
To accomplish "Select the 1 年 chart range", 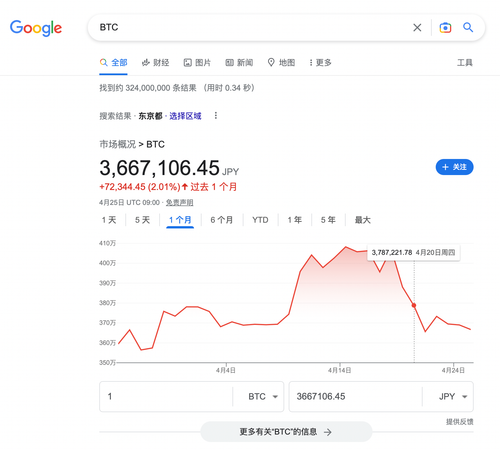I will click(295, 220).
